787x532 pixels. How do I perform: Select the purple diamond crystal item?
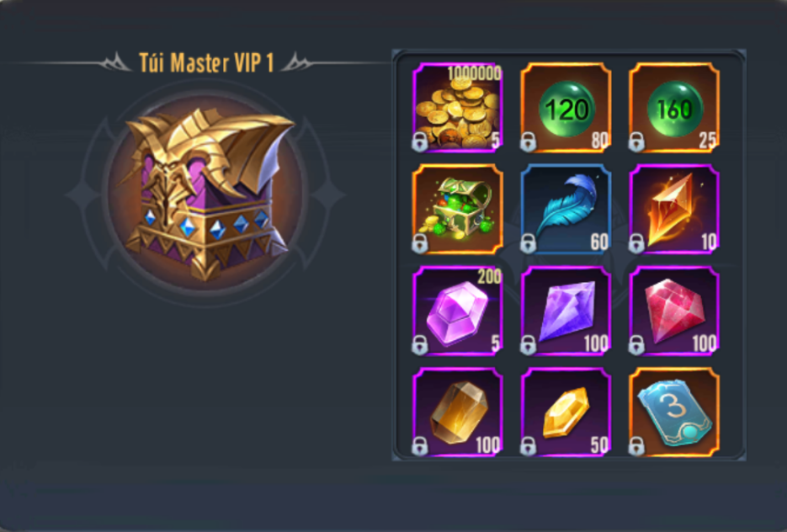click(566, 311)
